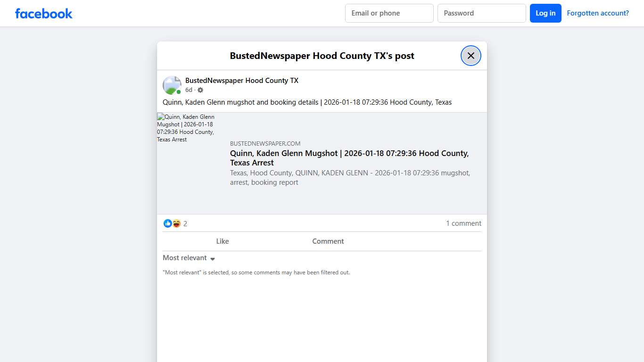Click the broken mugshot image thumbnail
This screenshot has height=362, width=644.
[186, 128]
